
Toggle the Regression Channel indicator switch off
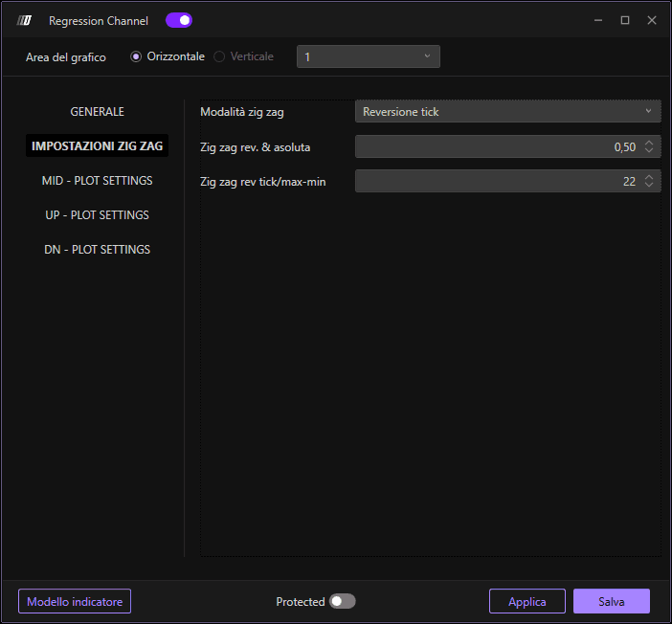click(179, 20)
